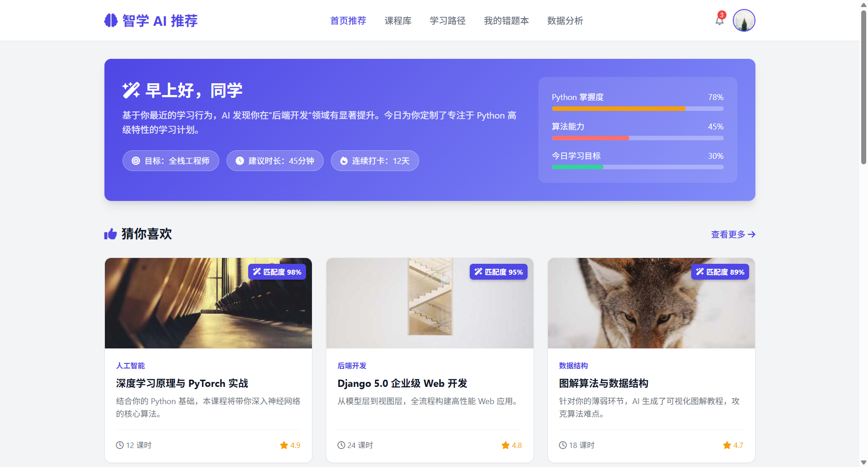Open 图解算法与数据结构 course title
Screen dimensions: 868x467
[604, 383]
